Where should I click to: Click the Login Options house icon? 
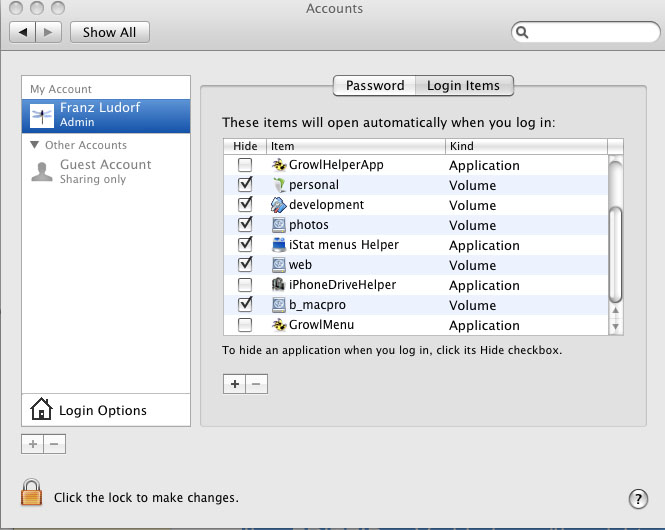41,409
